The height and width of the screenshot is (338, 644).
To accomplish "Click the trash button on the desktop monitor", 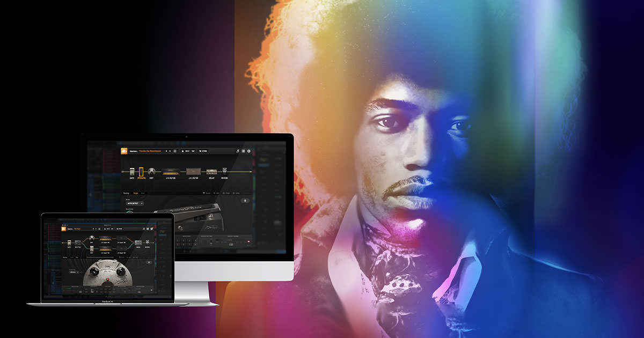I will click(x=245, y=201).
